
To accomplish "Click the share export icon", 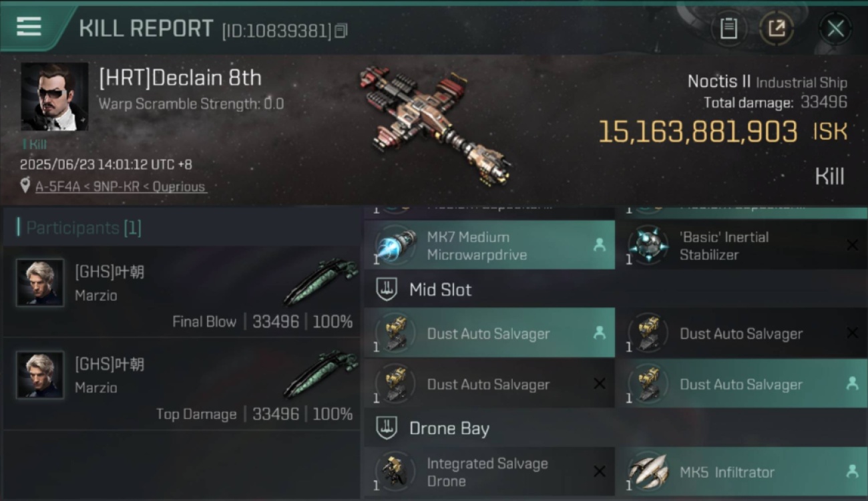I will [776, 28].
